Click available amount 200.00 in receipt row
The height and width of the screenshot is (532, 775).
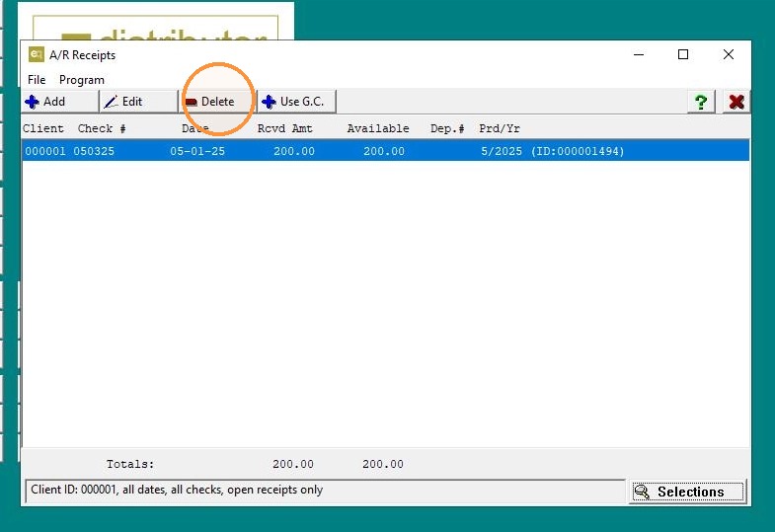[384, 151]
